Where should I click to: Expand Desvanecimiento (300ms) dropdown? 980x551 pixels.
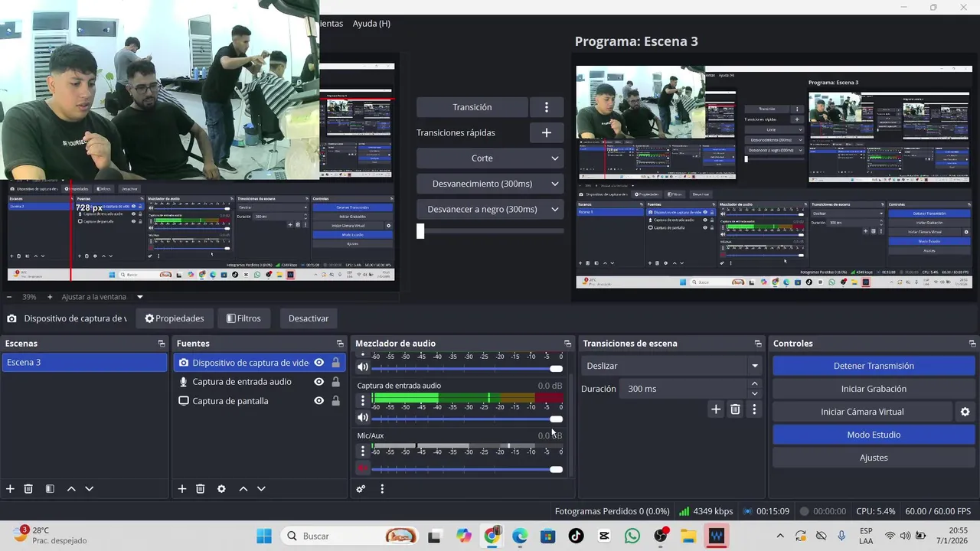(555, 184)
